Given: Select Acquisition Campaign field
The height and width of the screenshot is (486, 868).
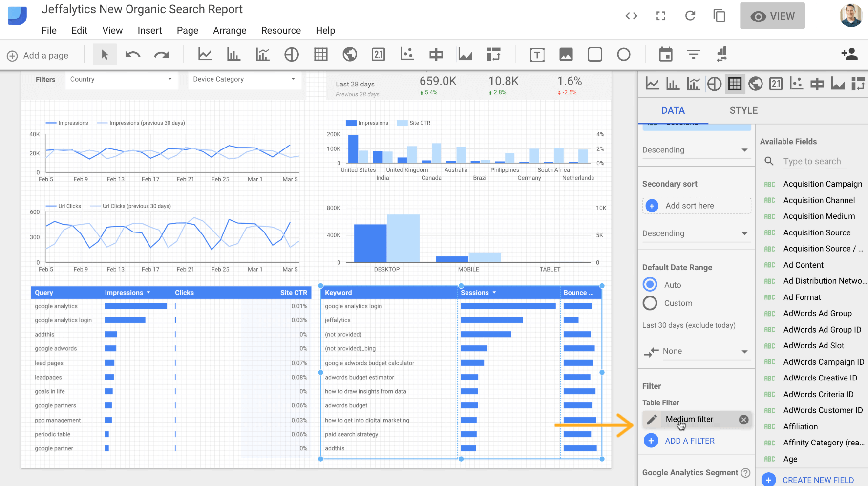Looking at the screenshot, I should coord(823,184).
